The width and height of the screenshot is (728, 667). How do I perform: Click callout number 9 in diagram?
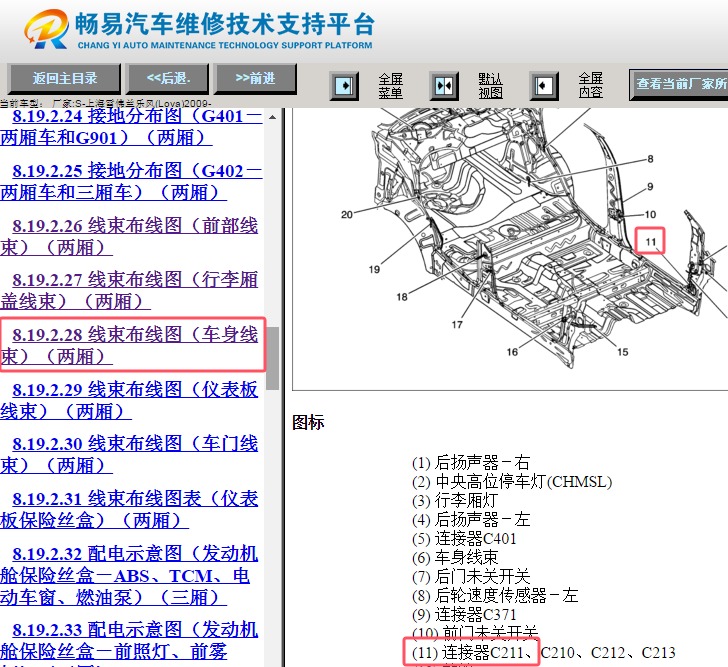click(x=650, y=187)
